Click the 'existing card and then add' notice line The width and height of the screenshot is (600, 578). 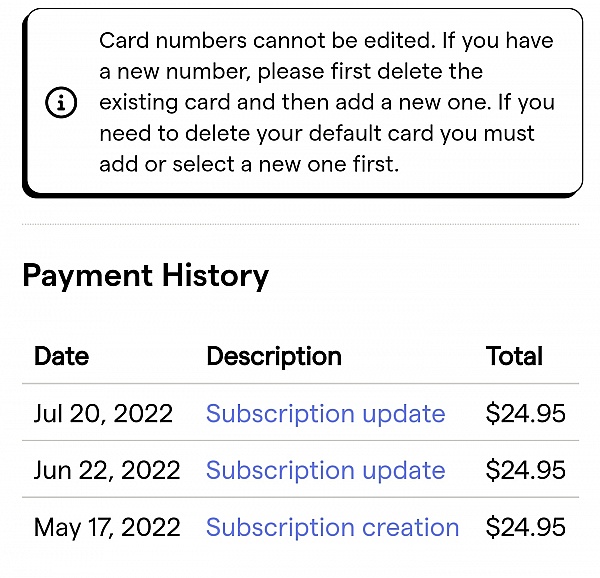coord(300,103)
